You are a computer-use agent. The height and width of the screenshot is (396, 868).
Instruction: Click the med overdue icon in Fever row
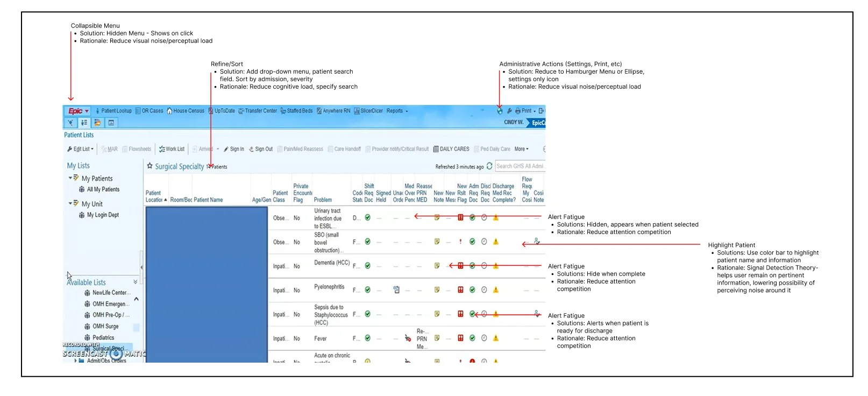[408, 338]
